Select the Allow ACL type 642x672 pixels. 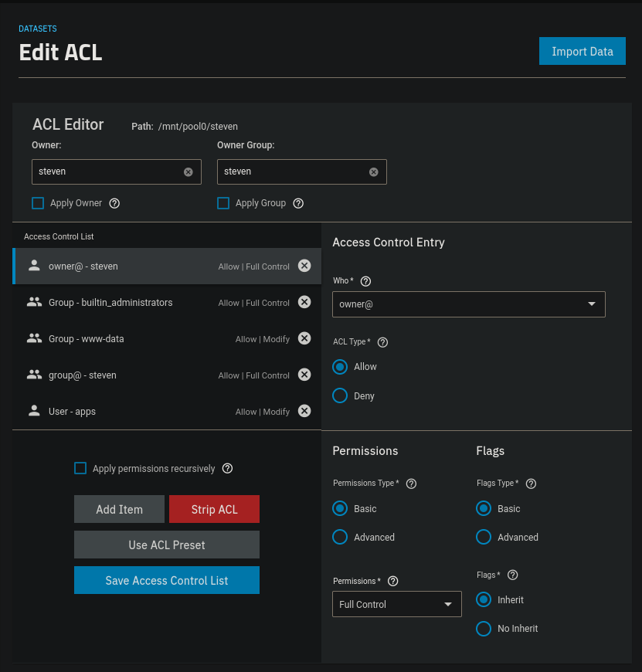[x=340, y=367]
